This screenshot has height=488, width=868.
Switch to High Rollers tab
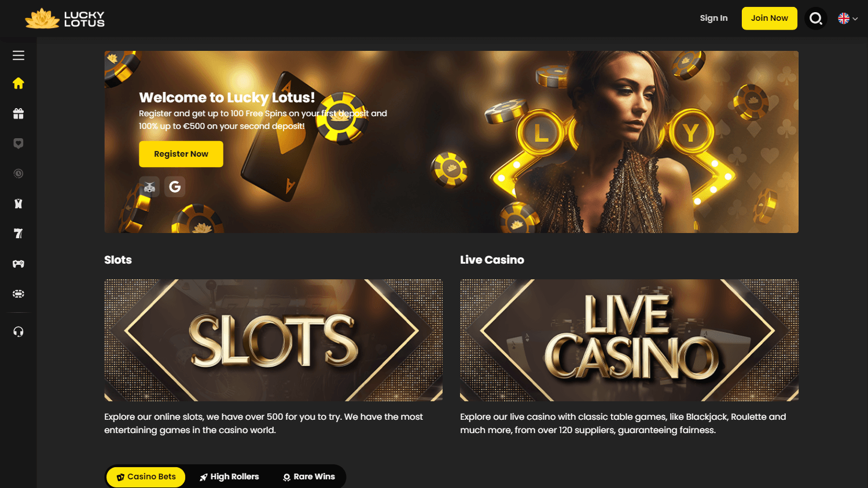[x=229, y=477]
